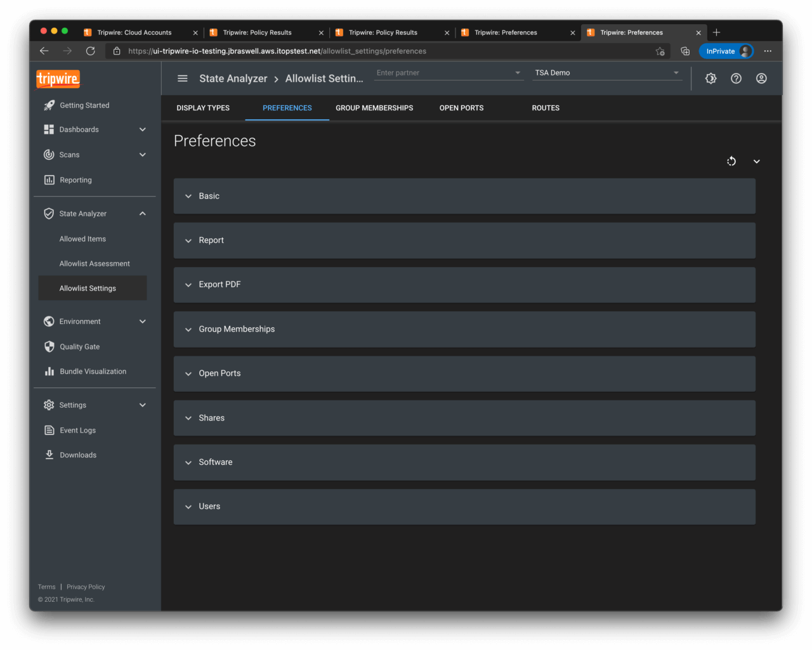Collapse the State Analyzer sidebar group

coord(143,214)
